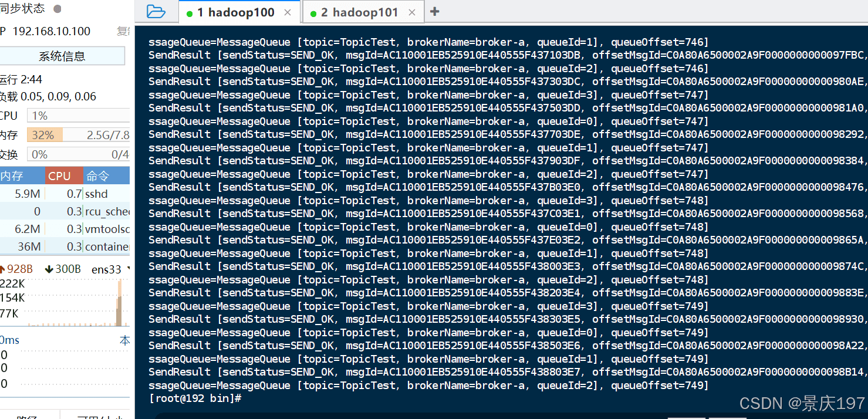The height and width of the screenshot is (419, 868).
Task: Click the green status dot on hadoop100
Action: [x=190, y=13]
